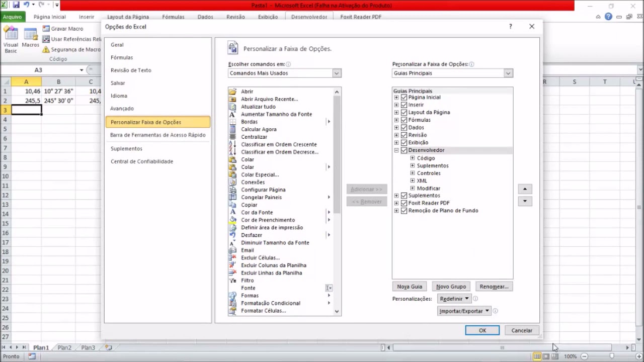Image resolution: width=644 pixels, height=362 pixels.
Task: Open the Escolher comandos em dropdown
Action: coord(285,73)
